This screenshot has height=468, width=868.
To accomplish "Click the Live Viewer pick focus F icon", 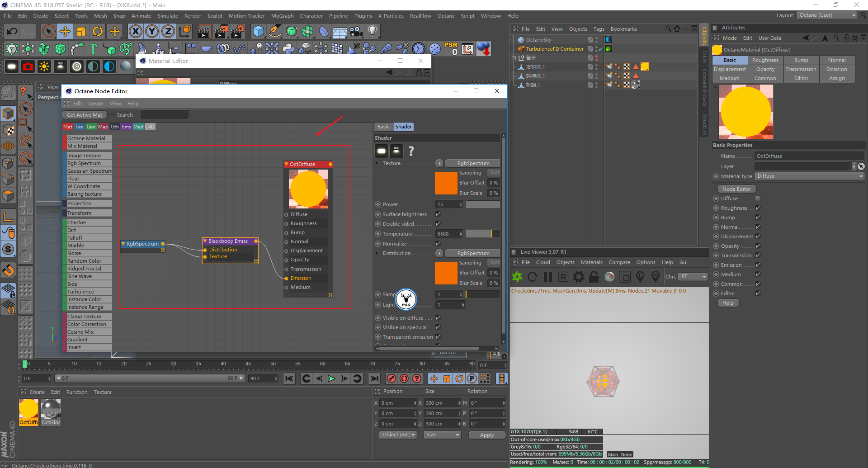I will (x=640, y=276).
